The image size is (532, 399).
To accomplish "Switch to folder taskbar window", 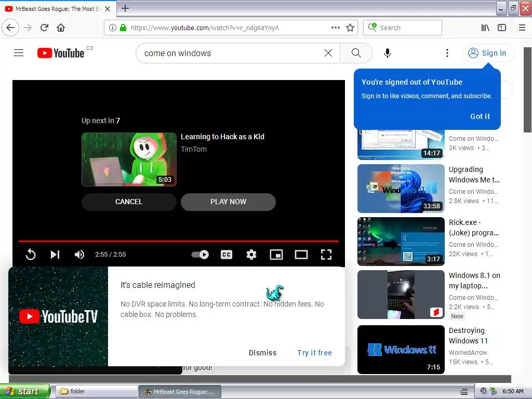I will coord(97,392).
